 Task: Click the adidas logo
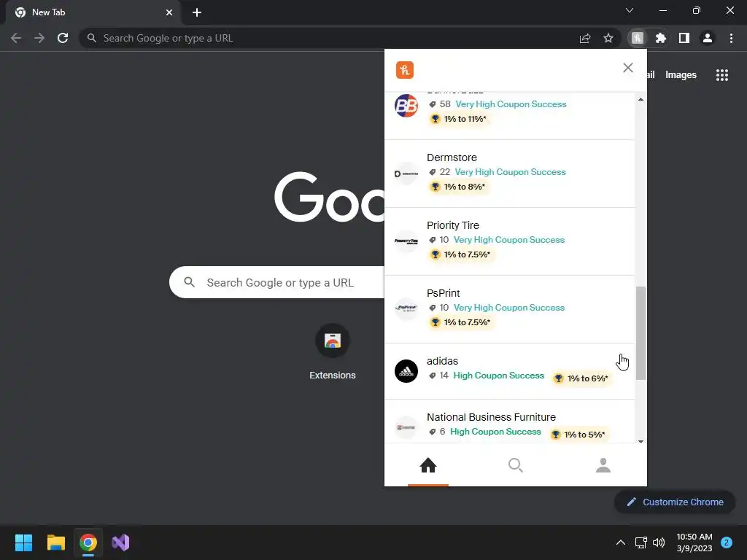tap(406, 371)
